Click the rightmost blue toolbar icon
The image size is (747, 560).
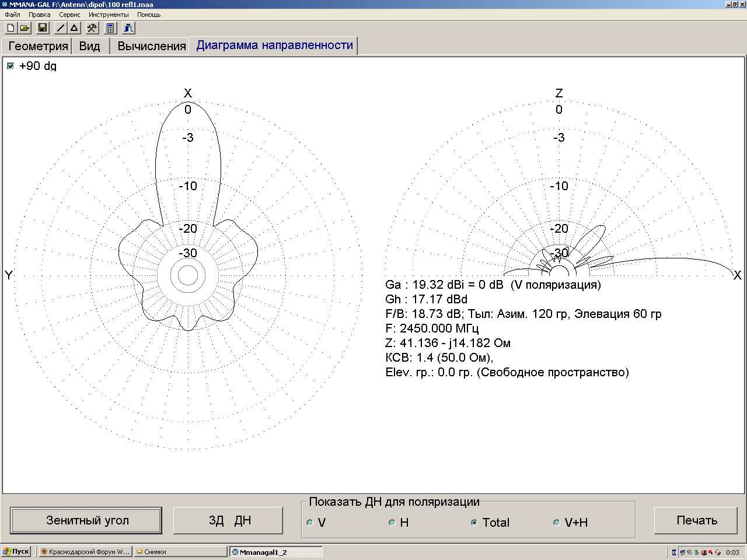[128, 28]
